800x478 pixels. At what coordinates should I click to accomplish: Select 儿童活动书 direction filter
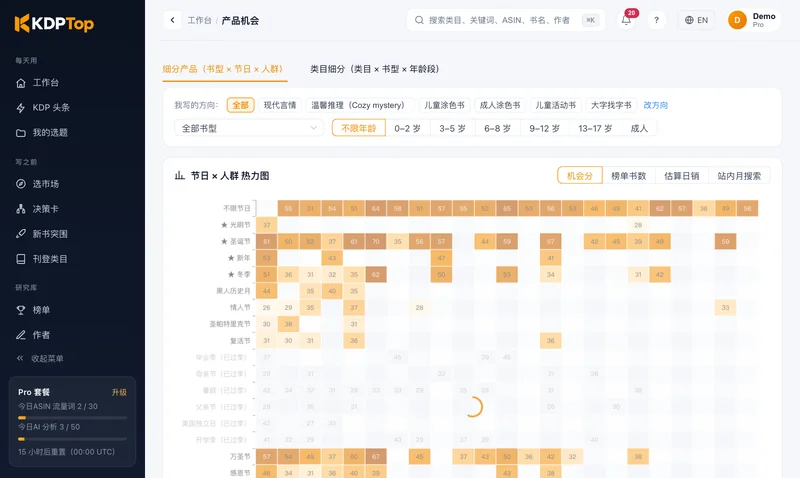point(556,105)
